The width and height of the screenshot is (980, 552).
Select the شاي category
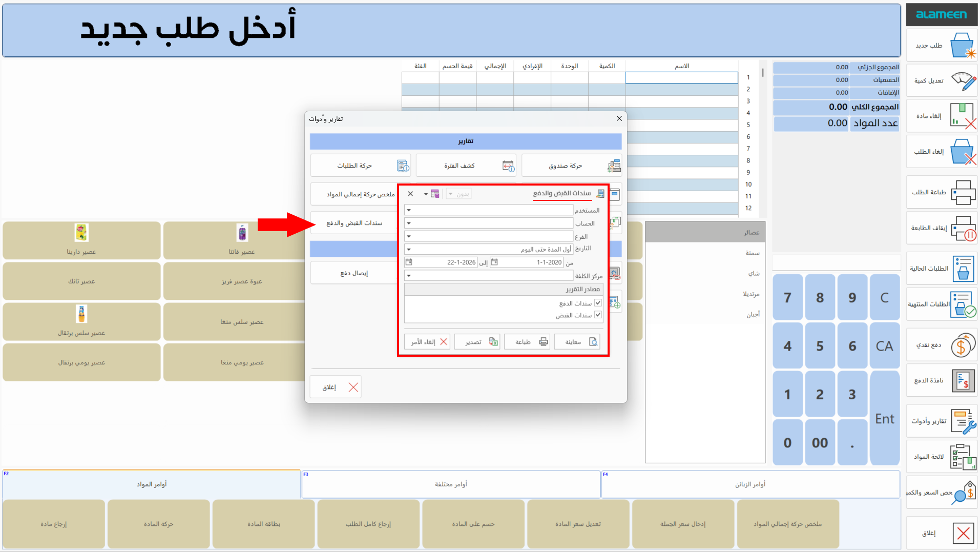pos(705,274)
